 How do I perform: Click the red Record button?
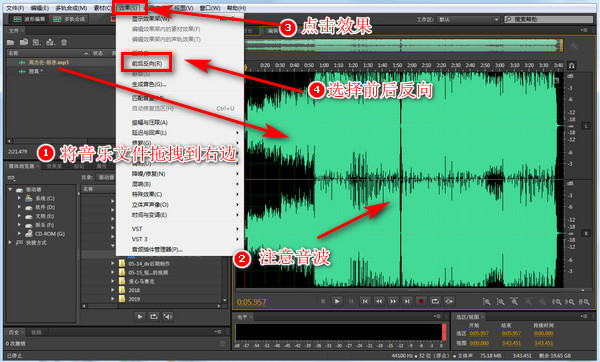421,302
